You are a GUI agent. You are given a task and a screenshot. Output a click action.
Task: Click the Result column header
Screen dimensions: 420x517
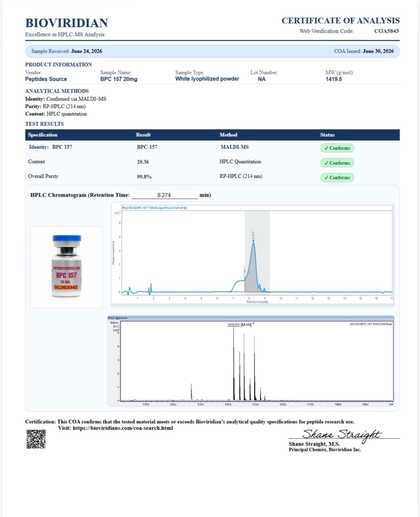(x=143, y=135)
